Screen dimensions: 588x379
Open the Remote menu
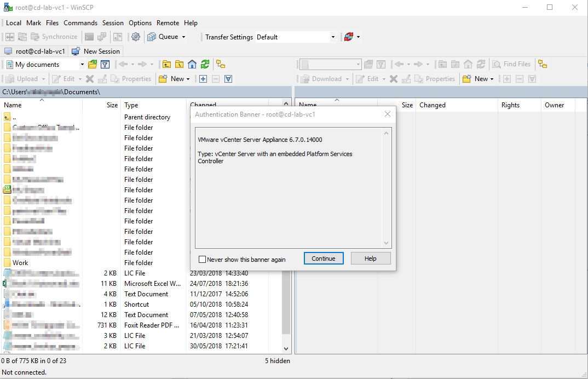[x=168, y=23]
